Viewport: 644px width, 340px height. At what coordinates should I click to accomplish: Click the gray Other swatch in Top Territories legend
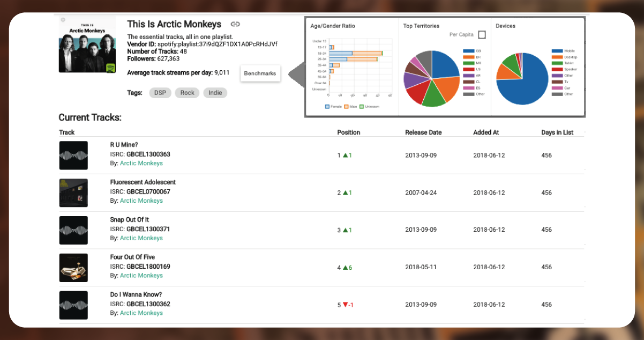click(468, 94)
